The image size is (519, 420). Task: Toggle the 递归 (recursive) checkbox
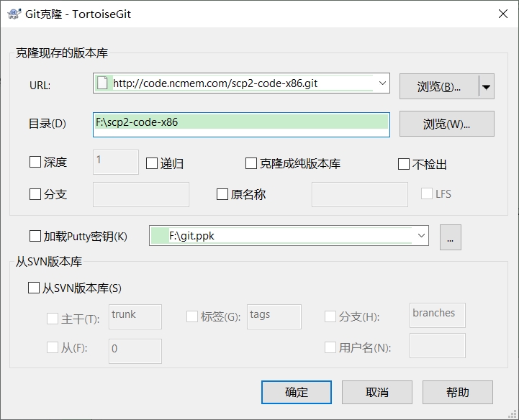click(x=152, y=163)
